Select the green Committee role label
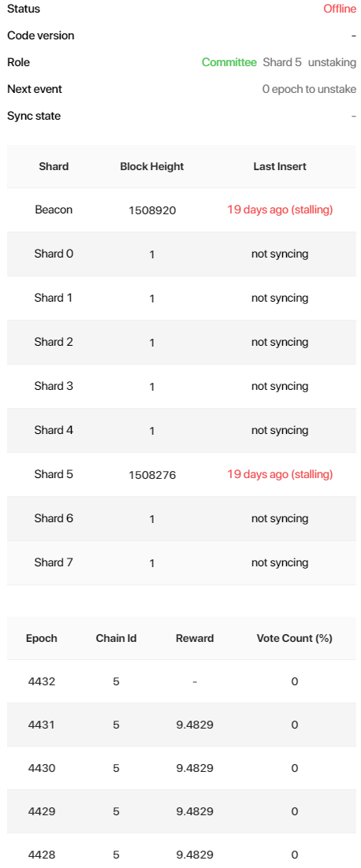361x868 pixels. tap(229, 62)
